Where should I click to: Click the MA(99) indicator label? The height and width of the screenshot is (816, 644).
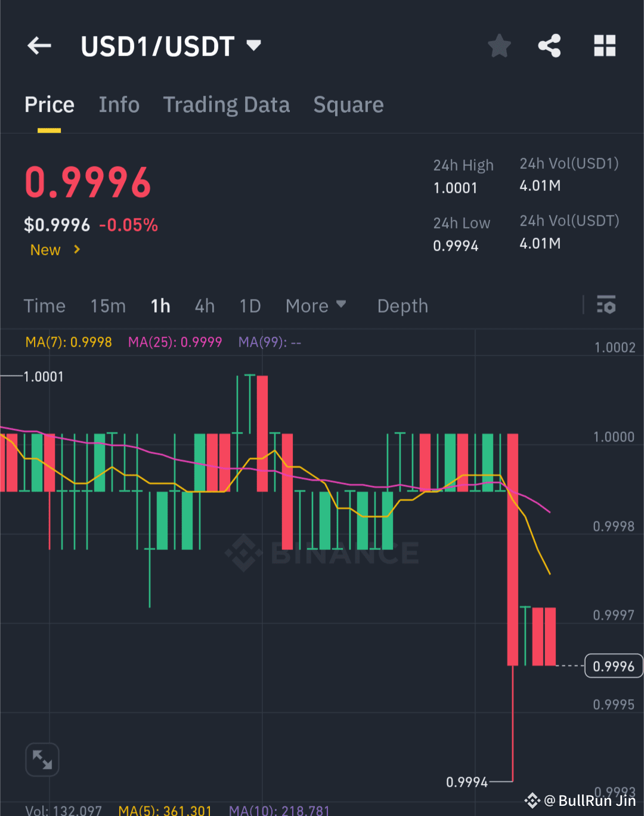click(x=270, y=342)
